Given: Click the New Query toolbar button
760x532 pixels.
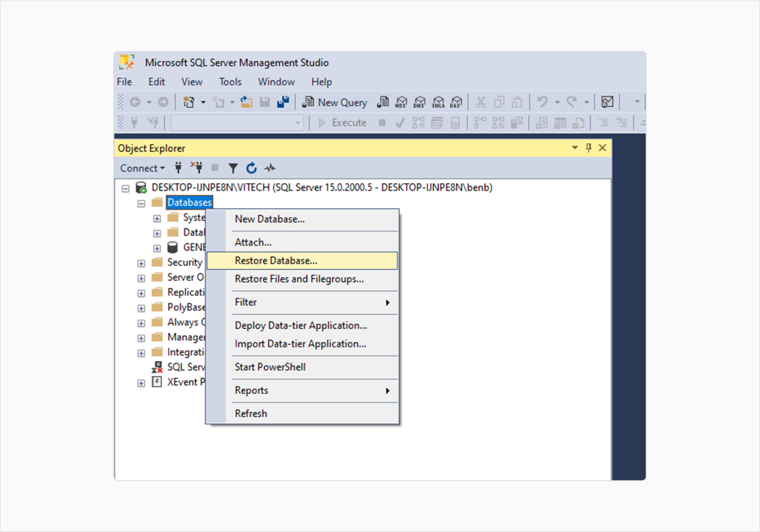Looking at the screenshot, I should point(335,102).
